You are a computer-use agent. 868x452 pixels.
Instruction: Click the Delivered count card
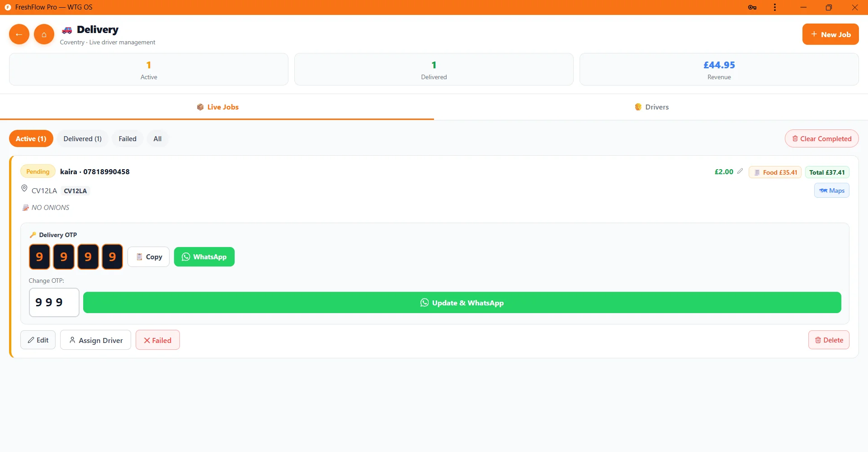pos(434,69)
